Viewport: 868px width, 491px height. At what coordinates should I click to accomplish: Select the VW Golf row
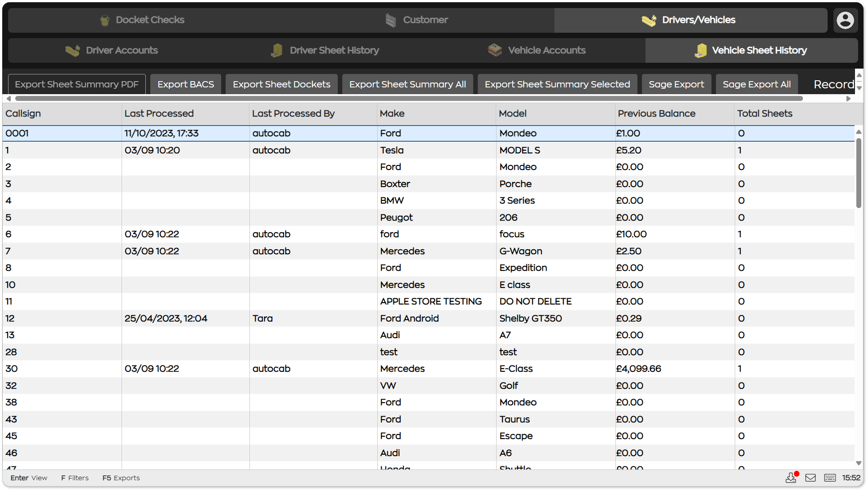[428, 386]
